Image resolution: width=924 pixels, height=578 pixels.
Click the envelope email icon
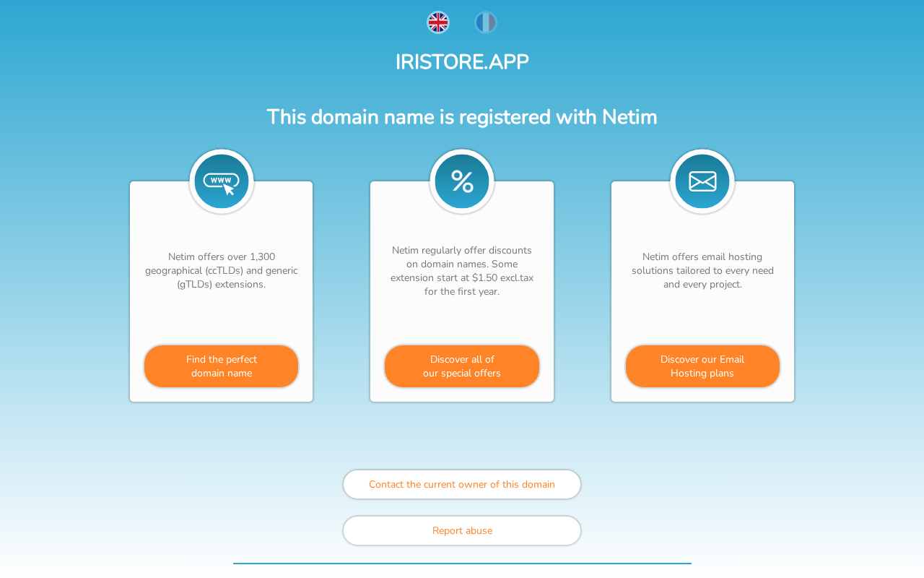coord(702,181)
